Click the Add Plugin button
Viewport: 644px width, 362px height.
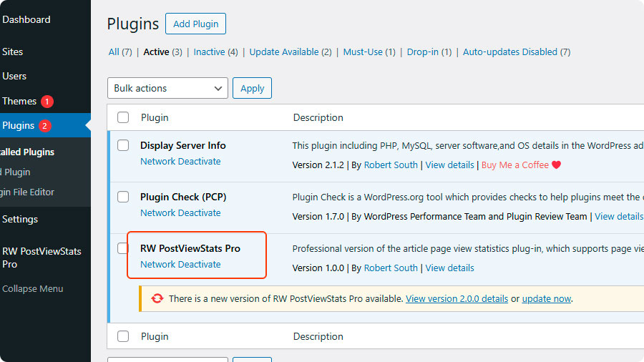(195, 24)
